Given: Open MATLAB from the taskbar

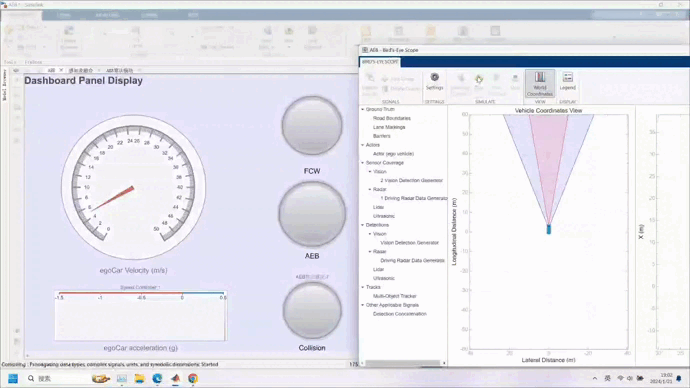Looking at the screenshot, I should 175,378.
